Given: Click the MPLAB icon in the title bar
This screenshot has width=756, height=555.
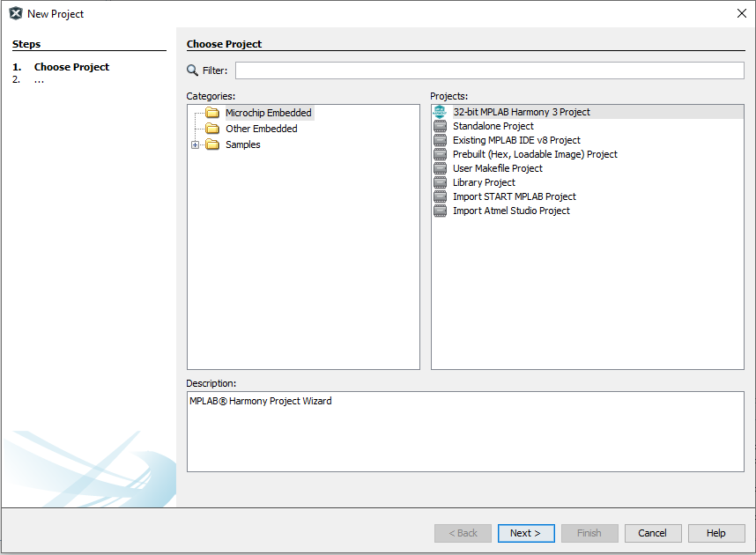Looking at the screenshot, I should pos(15,13).
